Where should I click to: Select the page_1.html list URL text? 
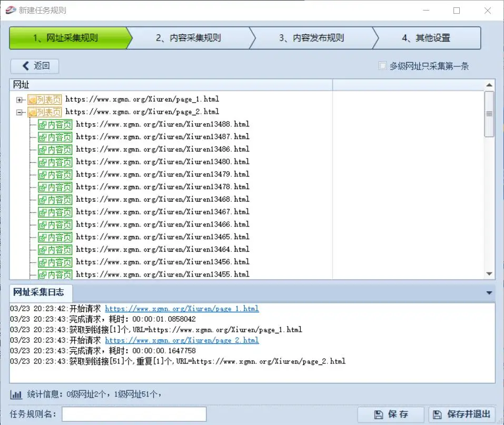(142, 100)
